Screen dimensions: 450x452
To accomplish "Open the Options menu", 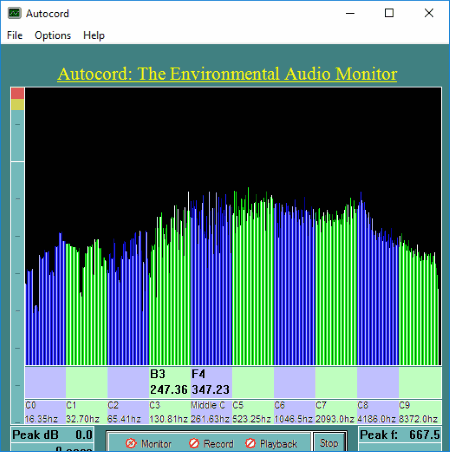I will coord(53,35).
